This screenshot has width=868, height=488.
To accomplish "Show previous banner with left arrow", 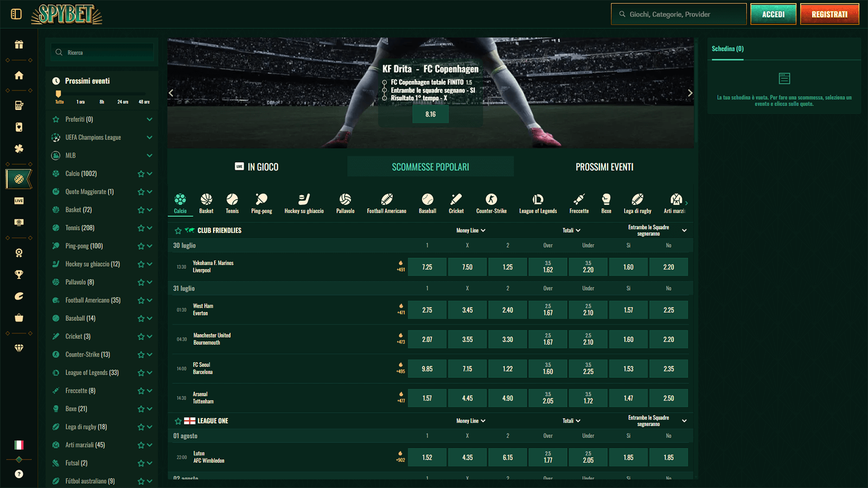I will point(171,93).
